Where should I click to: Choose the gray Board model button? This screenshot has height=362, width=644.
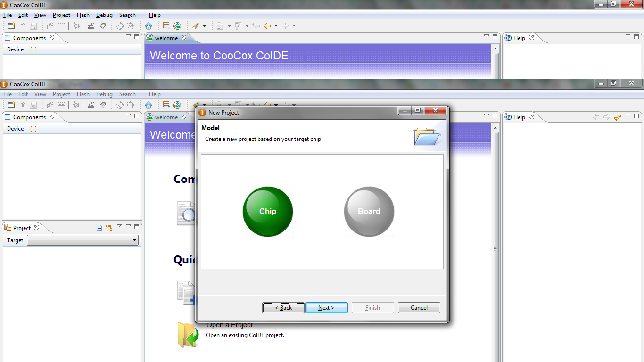click(x=369, y=211)
